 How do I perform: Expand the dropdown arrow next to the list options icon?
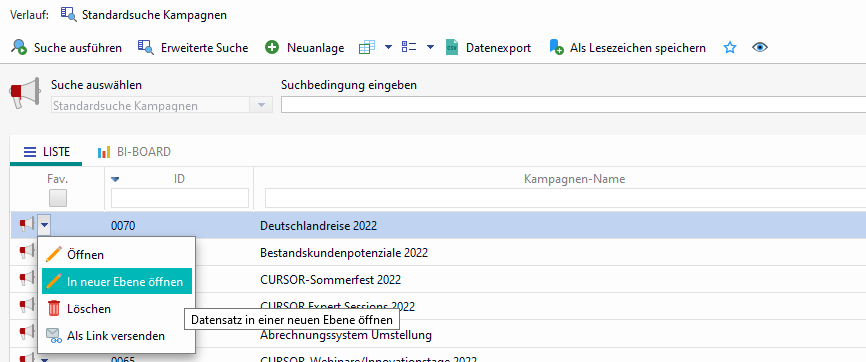(431, 48)
